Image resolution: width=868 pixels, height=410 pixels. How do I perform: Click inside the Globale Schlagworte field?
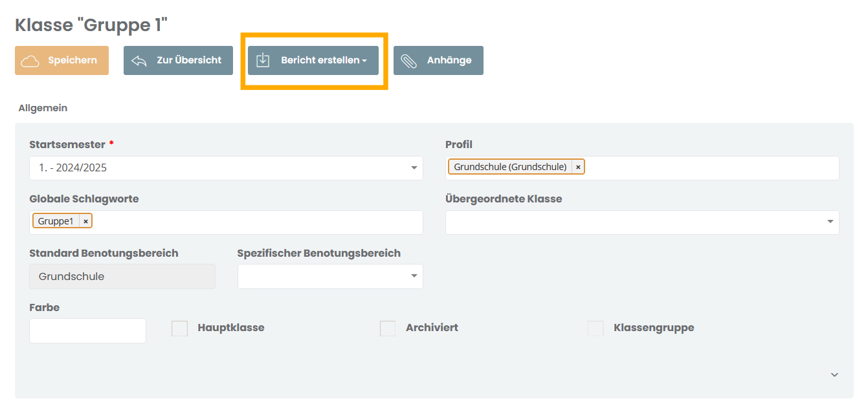[258, 222]
